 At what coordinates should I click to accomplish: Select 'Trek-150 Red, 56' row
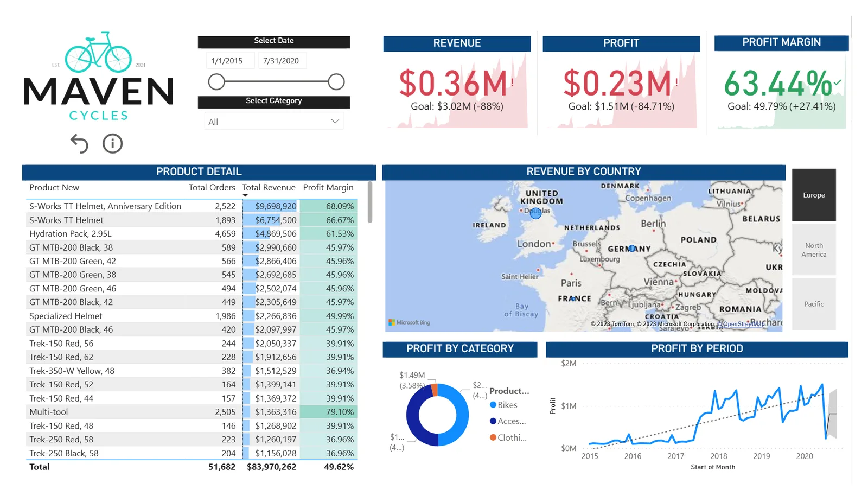point(192,344)
